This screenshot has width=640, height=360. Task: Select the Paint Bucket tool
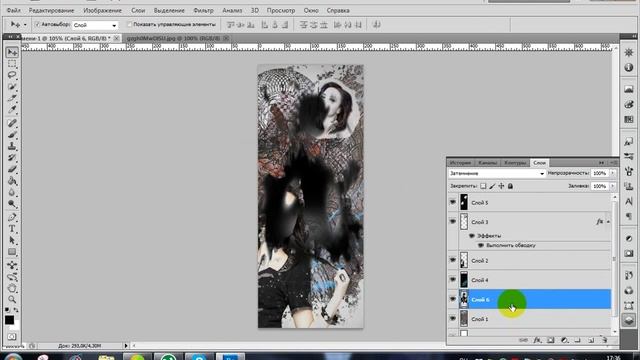12,180
